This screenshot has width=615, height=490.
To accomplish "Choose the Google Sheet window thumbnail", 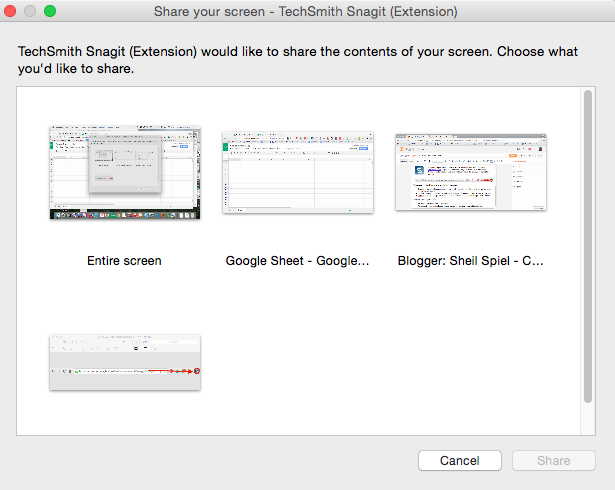I will point(298,171).
